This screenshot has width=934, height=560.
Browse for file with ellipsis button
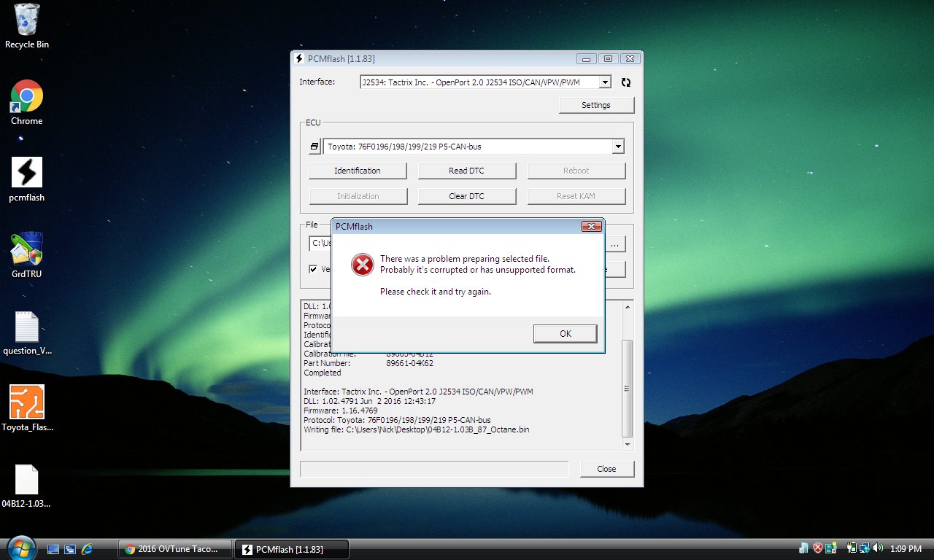pos(615,244)
